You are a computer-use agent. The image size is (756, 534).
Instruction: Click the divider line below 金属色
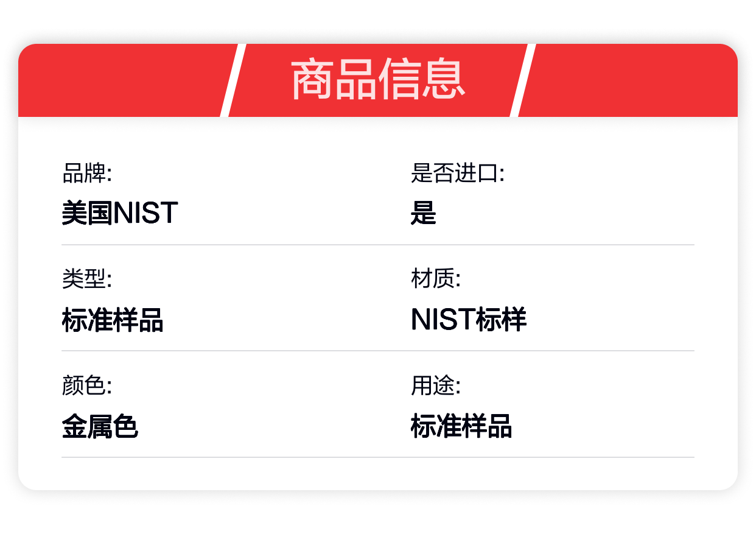[x=377, y=457]
